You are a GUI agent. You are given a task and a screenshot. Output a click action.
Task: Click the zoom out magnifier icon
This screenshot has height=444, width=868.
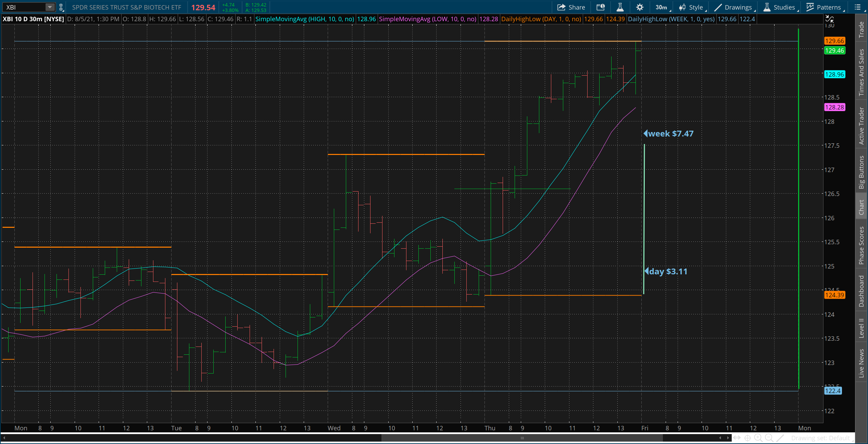click(x=769, y=438)
